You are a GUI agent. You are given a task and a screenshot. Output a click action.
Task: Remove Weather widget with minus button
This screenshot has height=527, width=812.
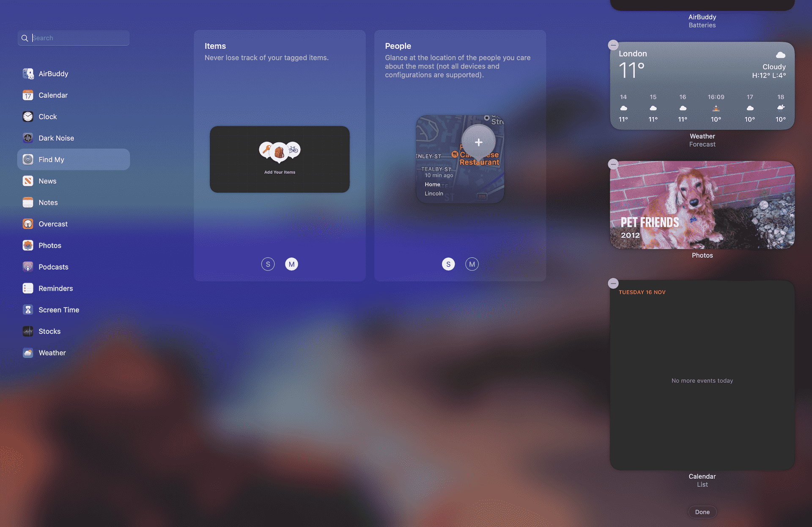[x=613, y=44]
